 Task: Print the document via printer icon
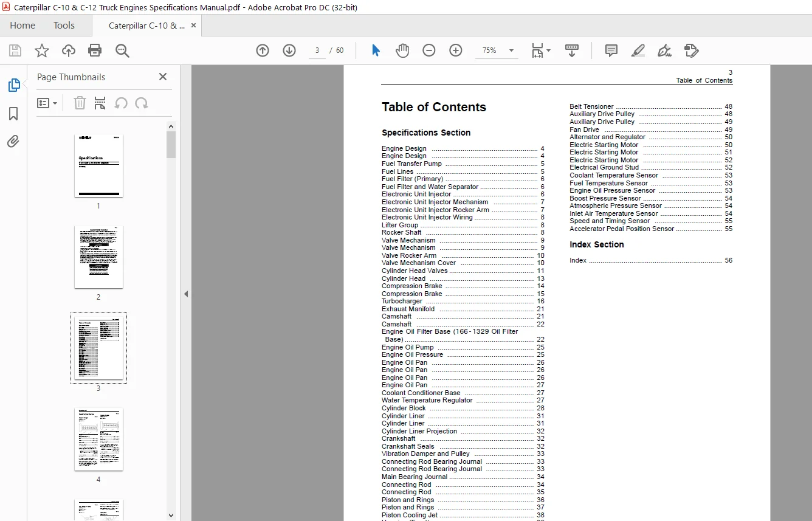click(95, 50)
